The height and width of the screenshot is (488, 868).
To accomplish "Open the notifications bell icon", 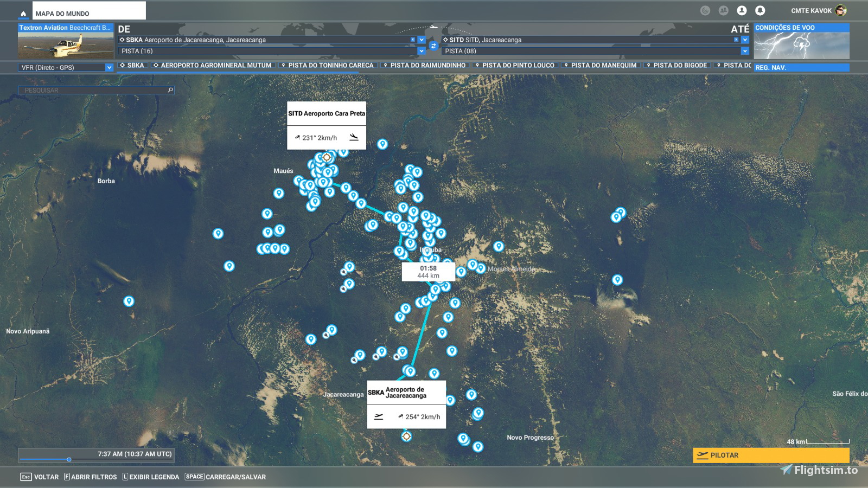I will pyautogui.click(x=760, y=10).
